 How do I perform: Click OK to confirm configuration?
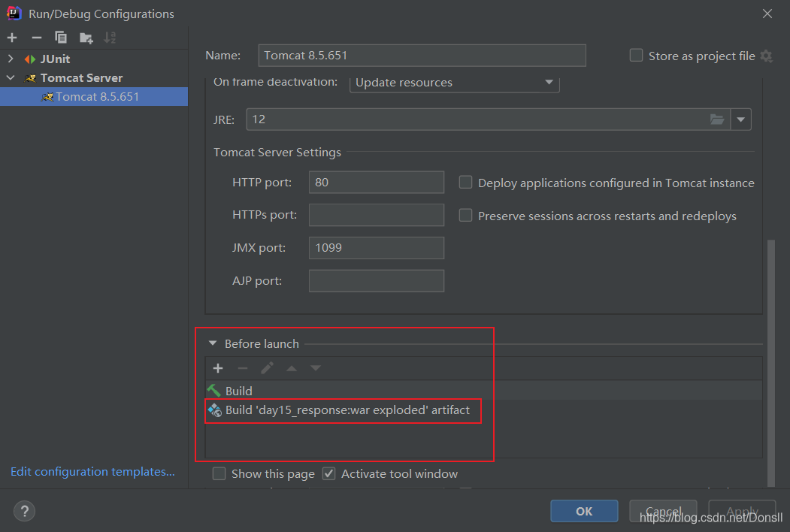584,511
